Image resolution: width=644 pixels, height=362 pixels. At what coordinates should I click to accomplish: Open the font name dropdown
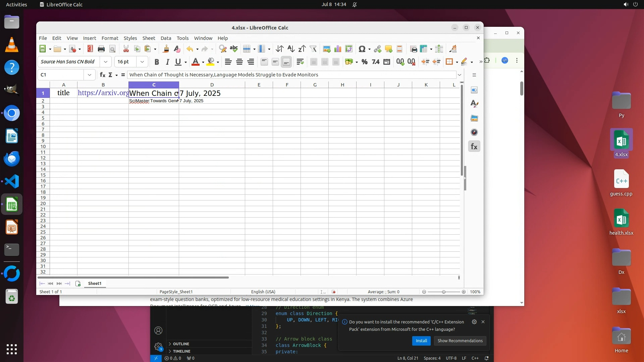(106, 62)
